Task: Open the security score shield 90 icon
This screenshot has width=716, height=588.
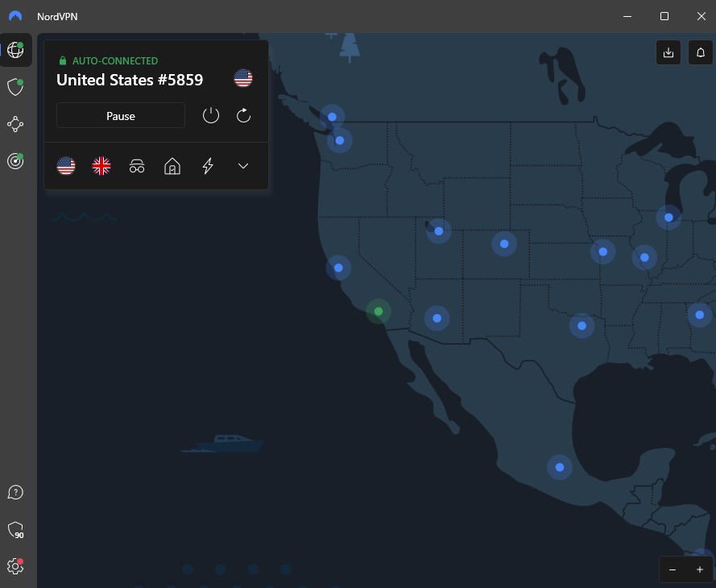Action: tap(15, 530)
